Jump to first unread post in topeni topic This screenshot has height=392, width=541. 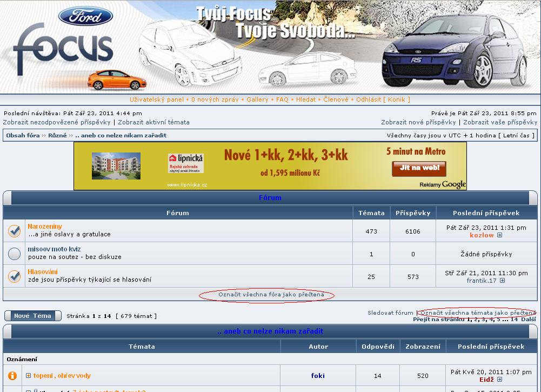pos(29,376)
